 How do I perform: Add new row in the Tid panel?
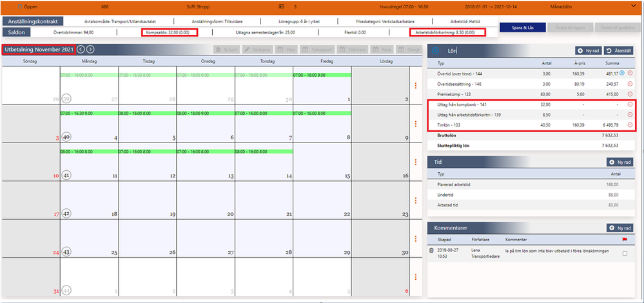pos(620,162)
